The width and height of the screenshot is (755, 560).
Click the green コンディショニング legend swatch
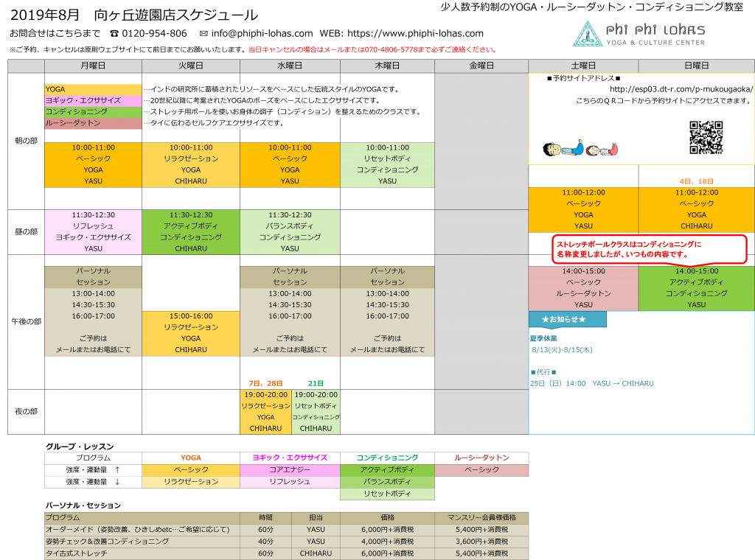[93, 111]
